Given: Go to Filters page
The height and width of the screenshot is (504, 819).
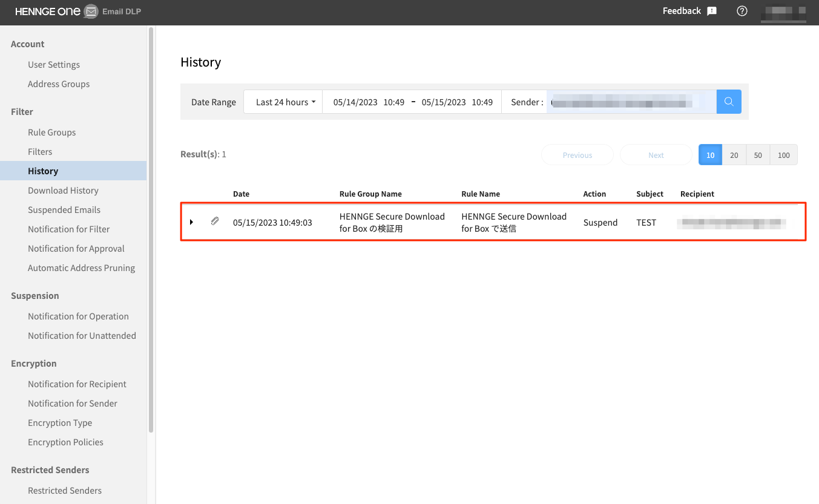Looking at the screenshot, I should pos(40,152).
